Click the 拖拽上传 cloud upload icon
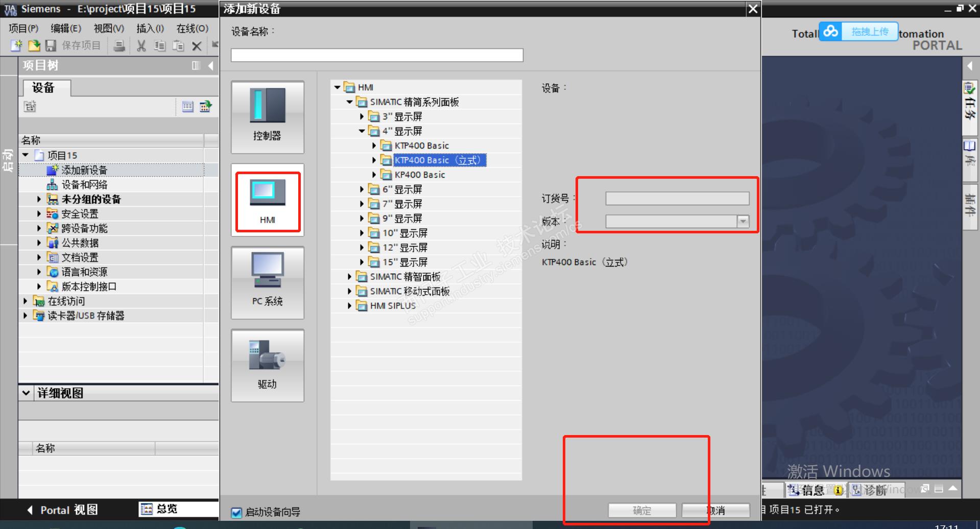This screenshot has height=529, width=980. (x=830, y=32)
